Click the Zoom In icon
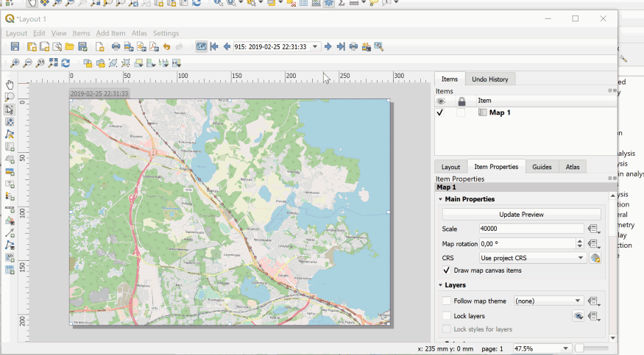The width and height of the screenshot is (644, 355). click(x=15, y=63)
